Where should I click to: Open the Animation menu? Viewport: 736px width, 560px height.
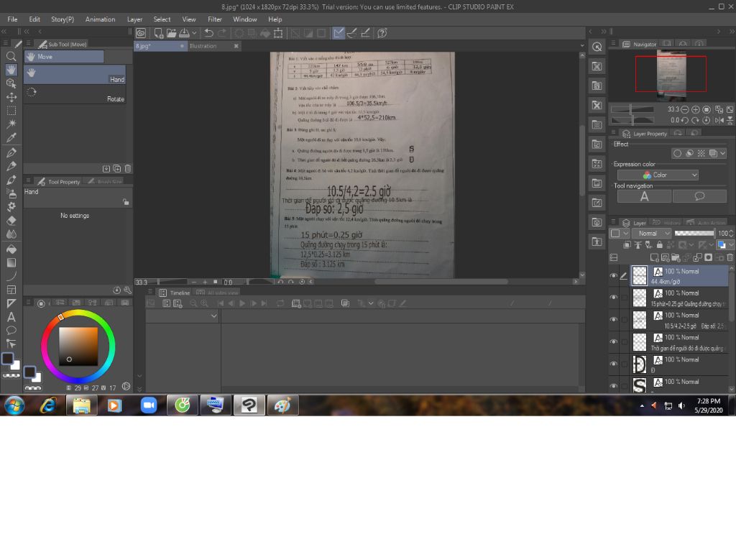101,19
